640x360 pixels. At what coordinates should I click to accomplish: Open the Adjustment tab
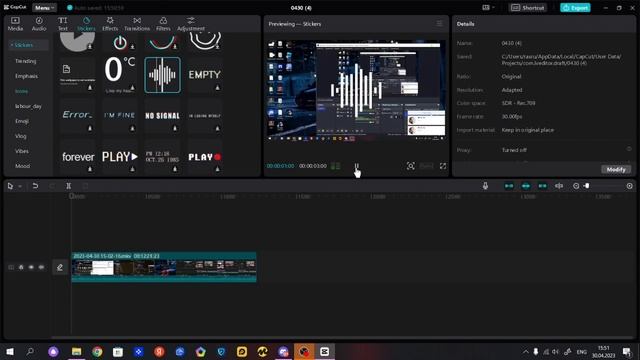[191, 24]
